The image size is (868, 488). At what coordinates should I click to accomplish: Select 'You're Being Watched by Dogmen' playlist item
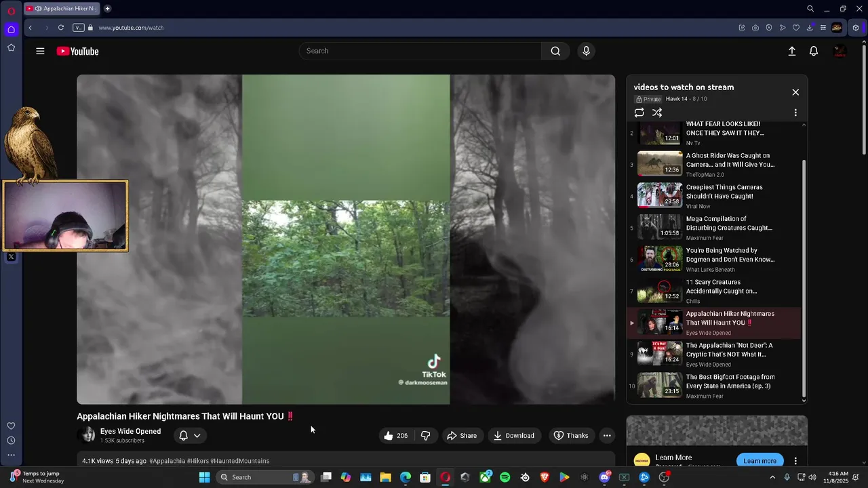(x=715, y=260)
